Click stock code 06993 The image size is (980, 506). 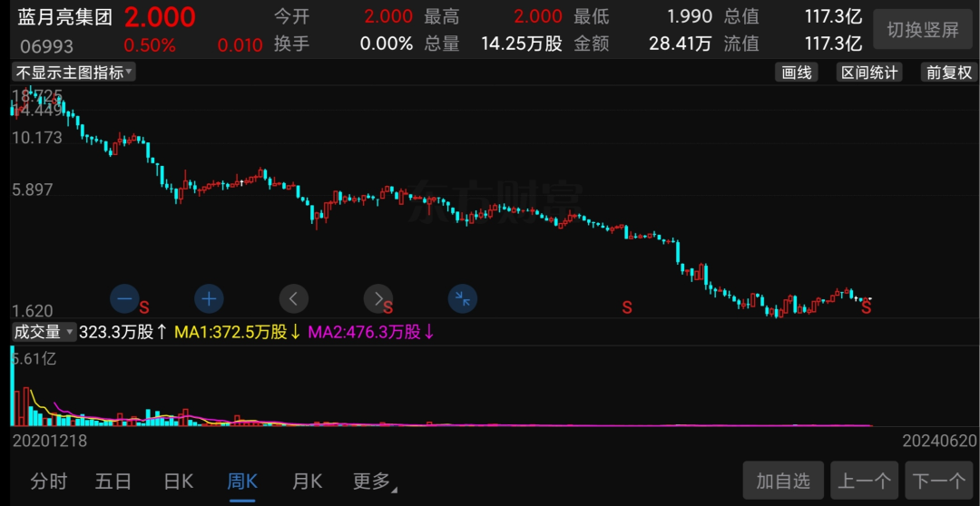[46, 45]
